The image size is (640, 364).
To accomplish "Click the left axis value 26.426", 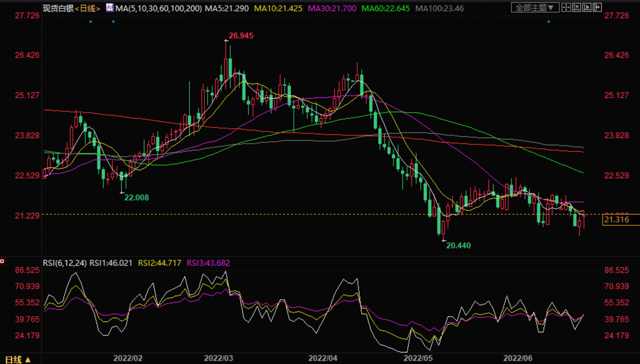I will (27, 55).
